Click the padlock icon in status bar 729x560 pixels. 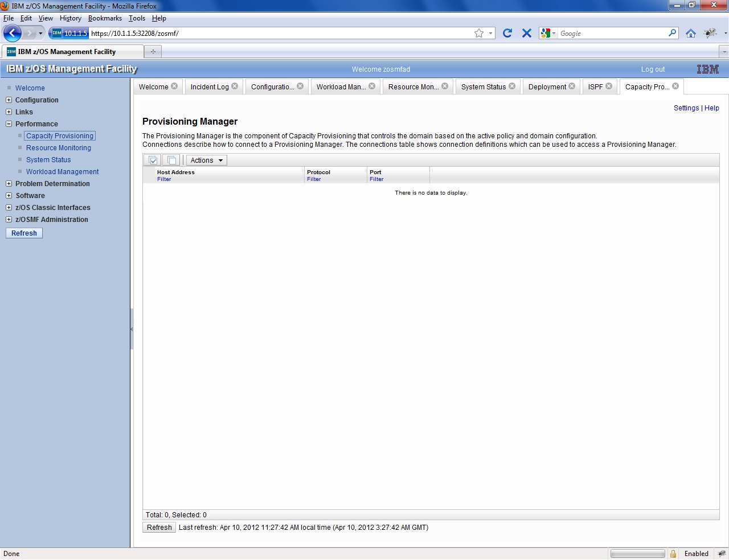coord(673,554)
